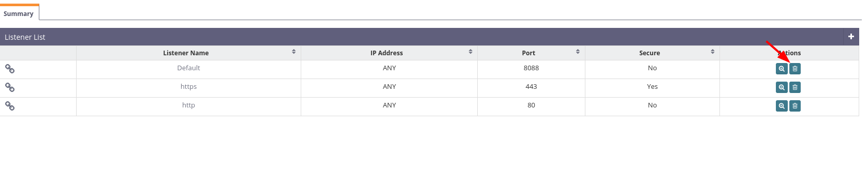This screenshot has width=868, height=187.
Task: View the https listener details
Action: [x=782, y=87]
